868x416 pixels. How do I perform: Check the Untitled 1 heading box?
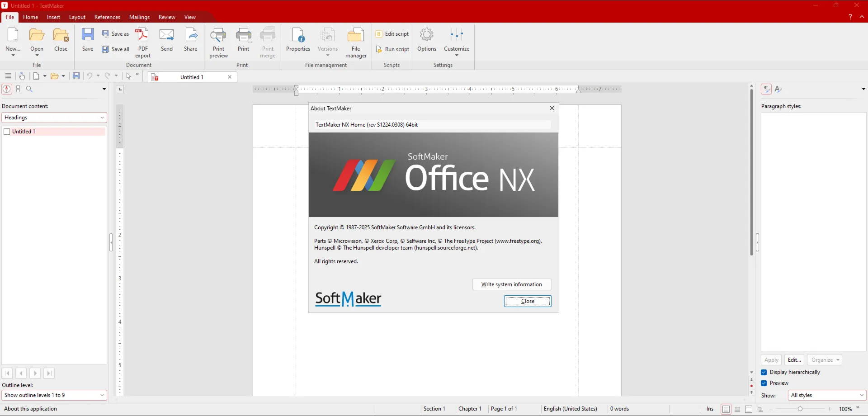click(7, 132)
